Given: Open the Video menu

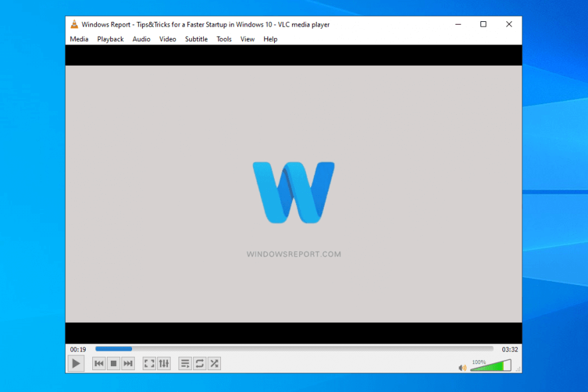Looking at the screenshot, I should (168, 39).
